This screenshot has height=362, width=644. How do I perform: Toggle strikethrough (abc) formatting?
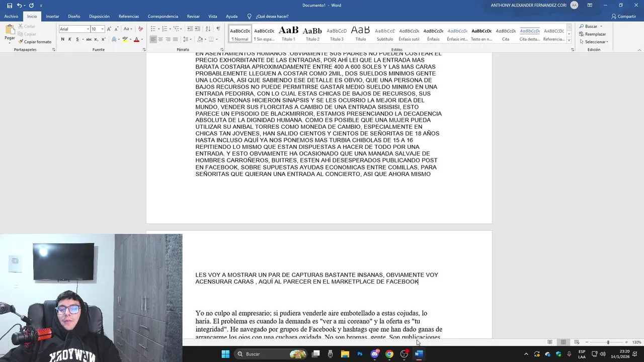click(x=89, y=39)
